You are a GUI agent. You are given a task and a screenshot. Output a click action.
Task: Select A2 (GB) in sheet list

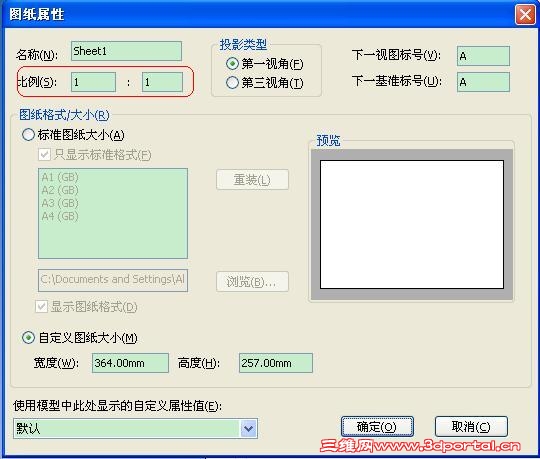tap(60, 190)
